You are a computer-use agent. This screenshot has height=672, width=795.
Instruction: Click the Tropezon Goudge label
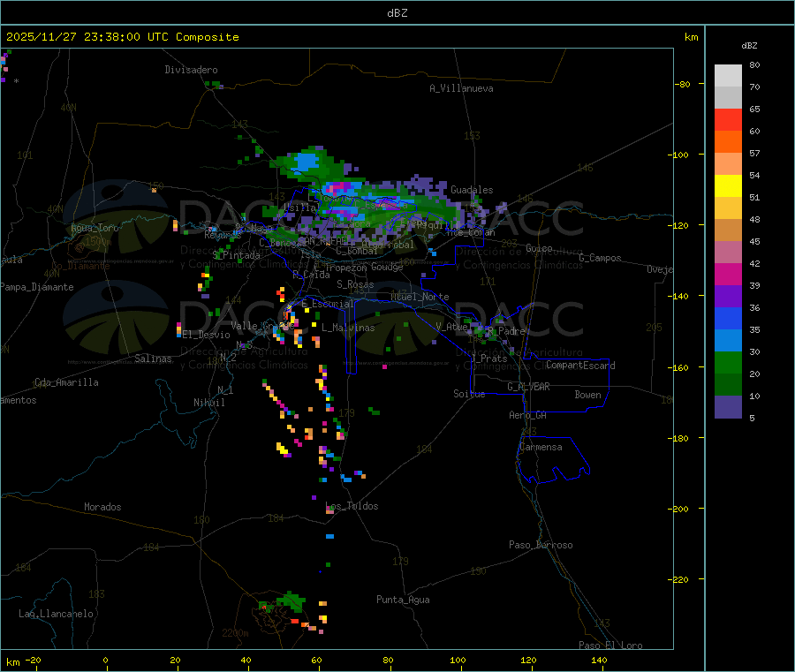coord(364,267)
